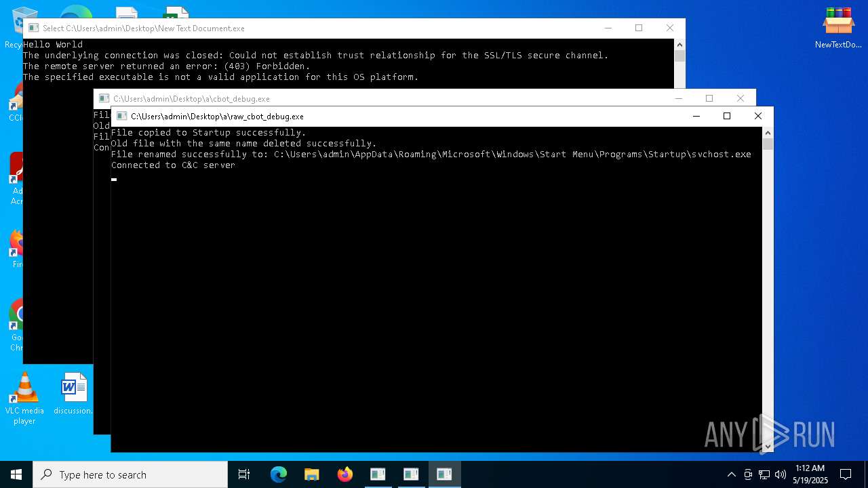Image resolution: width=868 pixels, height=488 pixels.
Task: Click the "File renamed successfully to" line
Action: (431, 154)
